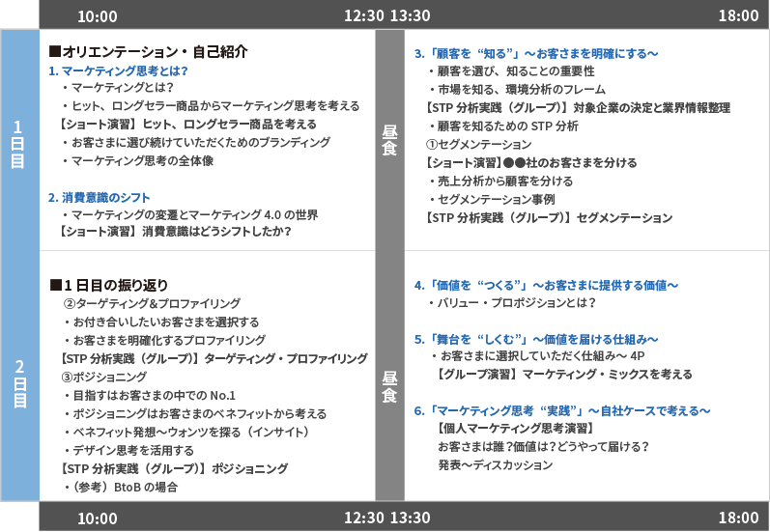Viewport: 770px width, 532px height.
Task: Click heading 'オリエンテーション・自己紹介'
Action: pyautogui.click(x=149, y=52)
